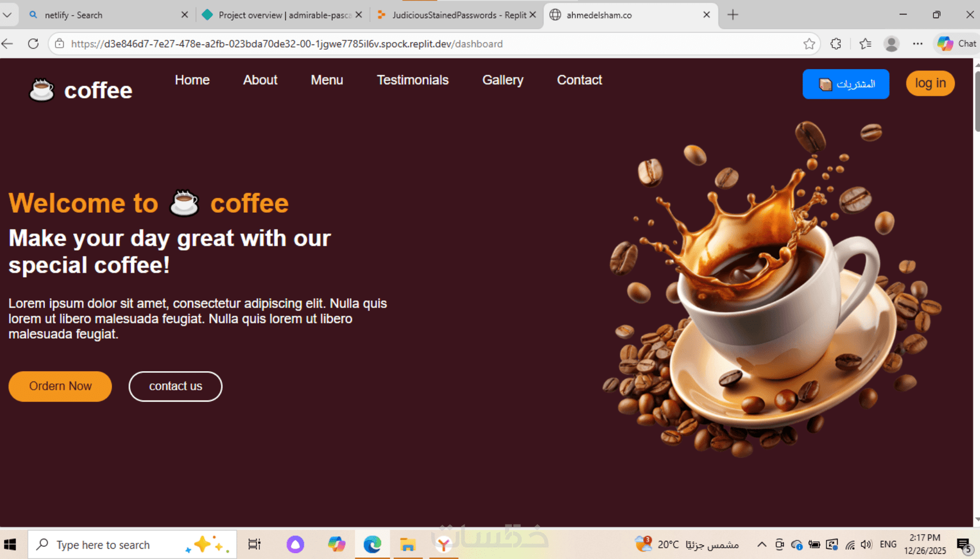The height and width of the screenshot is (559, 980).
Task: Add page to favorites star icon
Action: point(809,44)
